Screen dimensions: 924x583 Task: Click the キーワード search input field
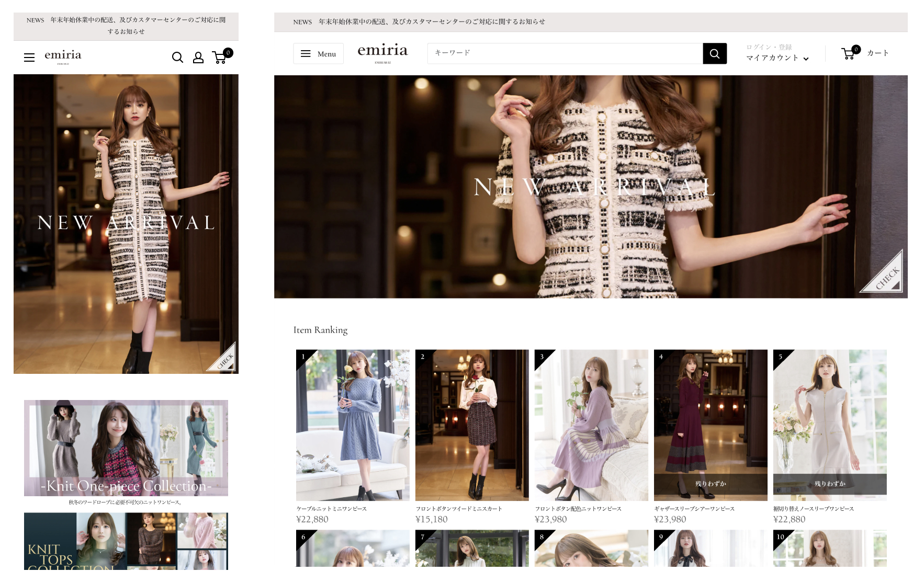565,53
